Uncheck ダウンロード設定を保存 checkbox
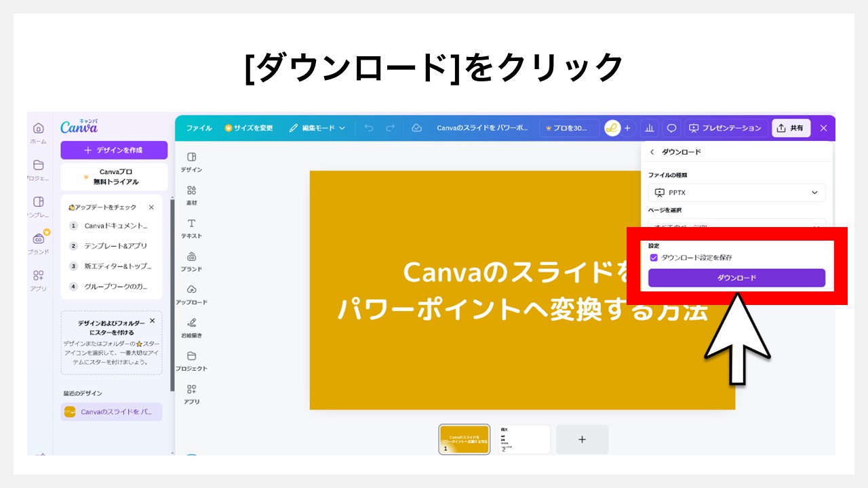 click(654, 258)
